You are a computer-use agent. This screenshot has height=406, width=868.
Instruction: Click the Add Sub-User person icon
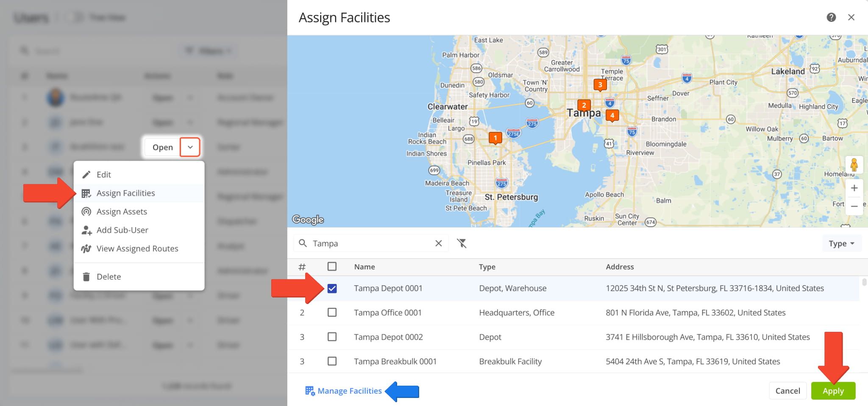pos(86,230)
